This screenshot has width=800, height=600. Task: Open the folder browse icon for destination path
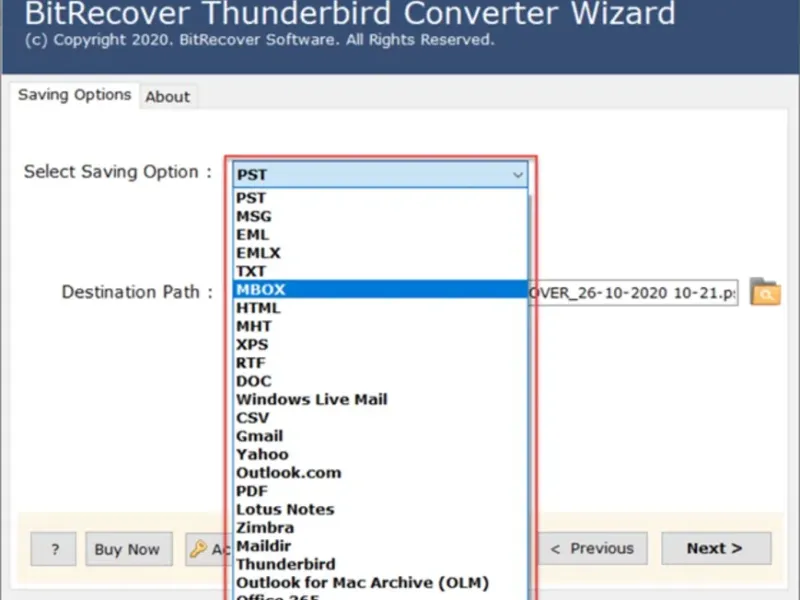[765, 292]
